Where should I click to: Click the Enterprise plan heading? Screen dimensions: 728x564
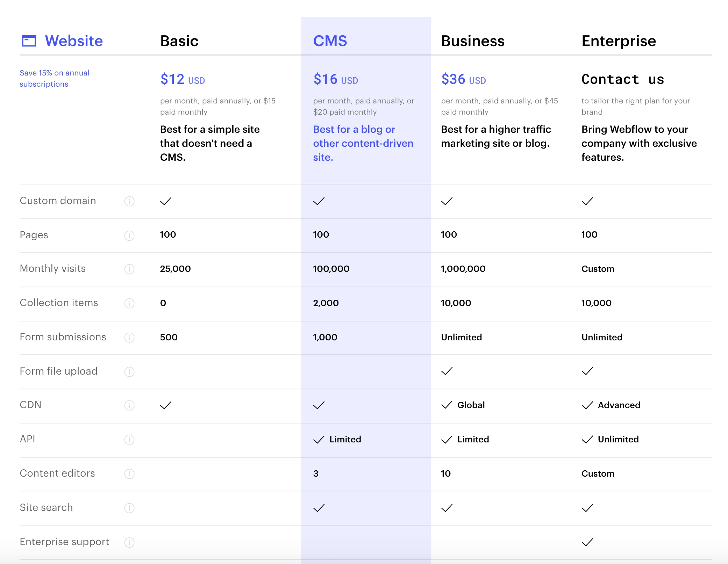click(x=619, y=41)
